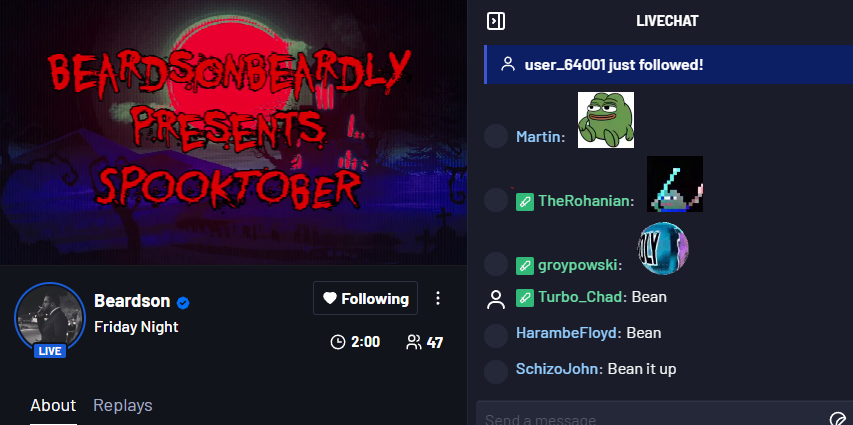This screenshot has height=425, width=853.
Task: Collapse the livechat panel icon
Action: (x=496, y=21)
